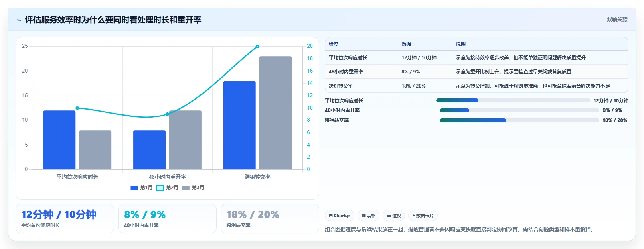644x249 pixels.
Task: Click the footnote text starting 组合图把速度
Action: pyautogui.click(x=460, y=229)
